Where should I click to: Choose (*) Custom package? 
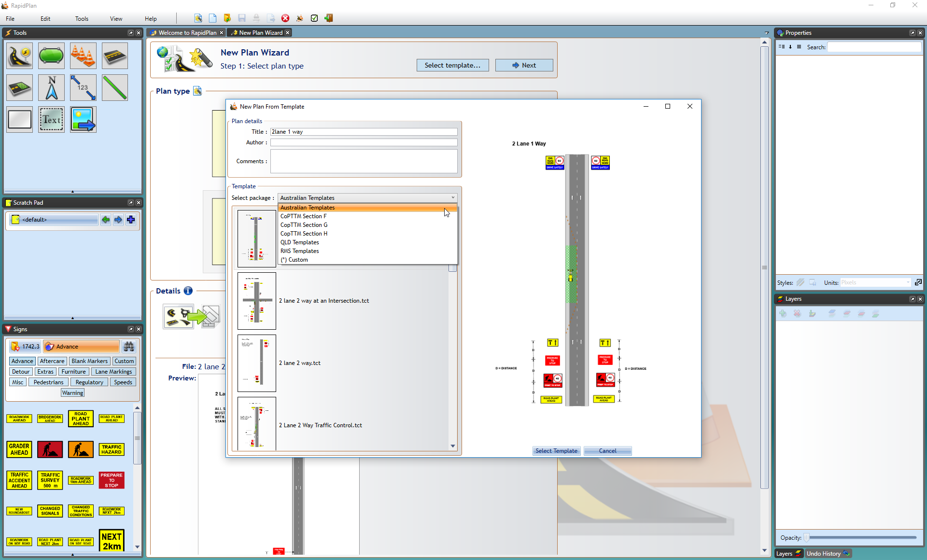tap(367, 260)
